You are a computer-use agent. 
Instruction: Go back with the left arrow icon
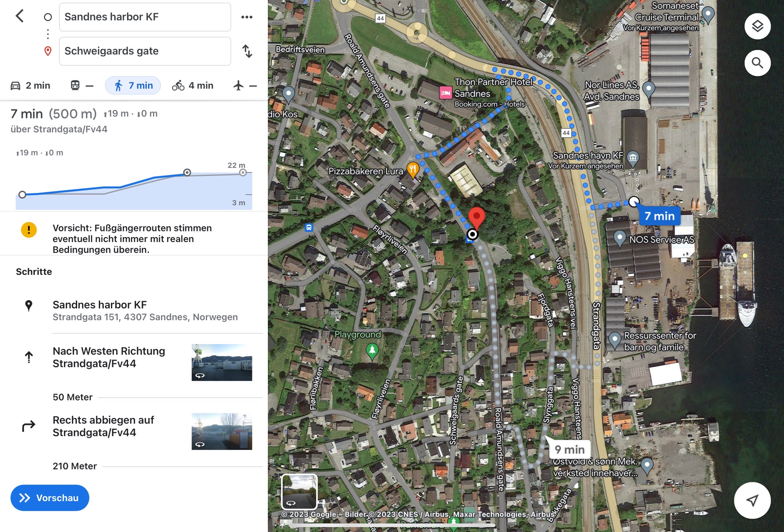pyautogui.click(x=20, y=16)
